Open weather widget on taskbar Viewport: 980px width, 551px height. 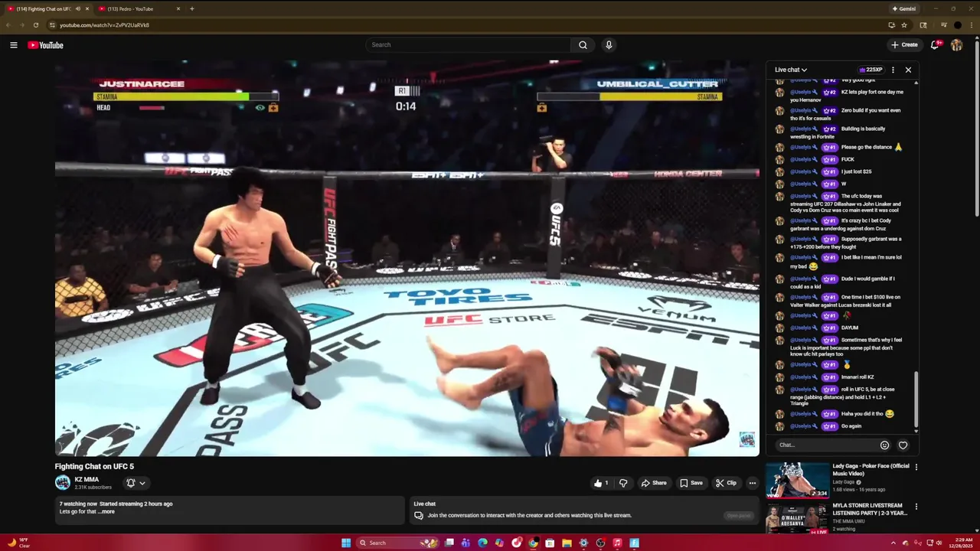(20, 543)
